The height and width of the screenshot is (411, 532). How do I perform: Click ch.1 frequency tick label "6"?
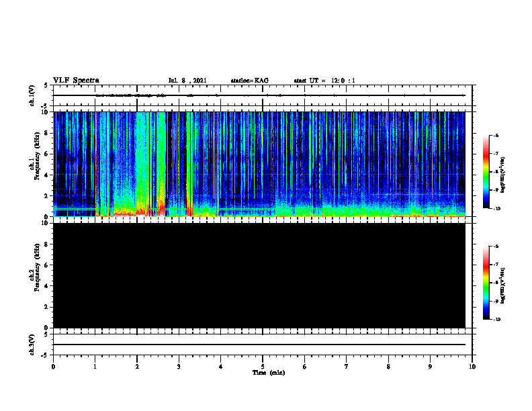point(47,154)
